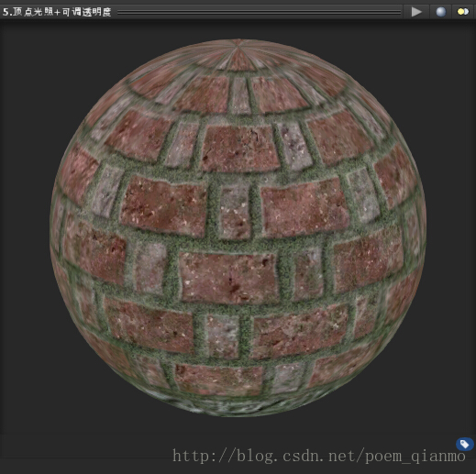
Task: Open the blog.csdn.net/poem_qianmo watermark link
Action: pos(319,457)
